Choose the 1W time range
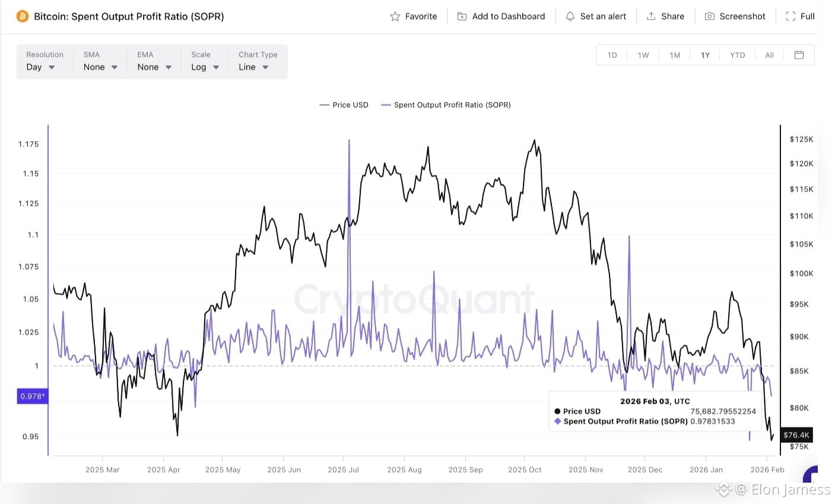The height and width of the screenshot is (504, 835). (643, 55)
